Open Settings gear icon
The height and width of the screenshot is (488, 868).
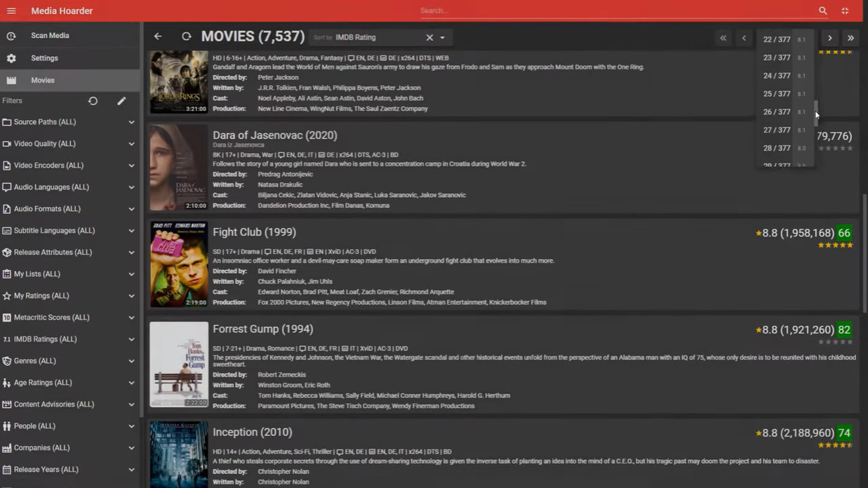[11, 58]
